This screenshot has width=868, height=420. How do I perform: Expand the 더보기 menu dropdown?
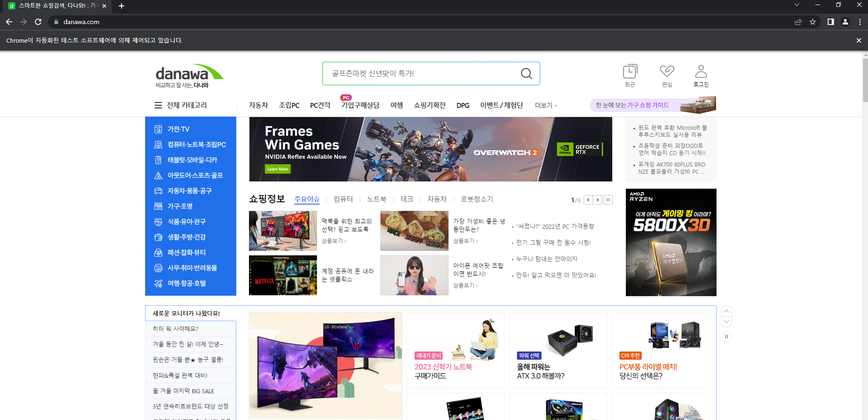(546, 105)
